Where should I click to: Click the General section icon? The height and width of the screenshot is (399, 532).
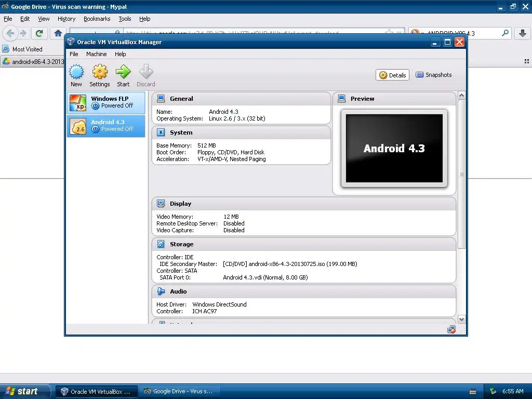[x=161, y=99]
